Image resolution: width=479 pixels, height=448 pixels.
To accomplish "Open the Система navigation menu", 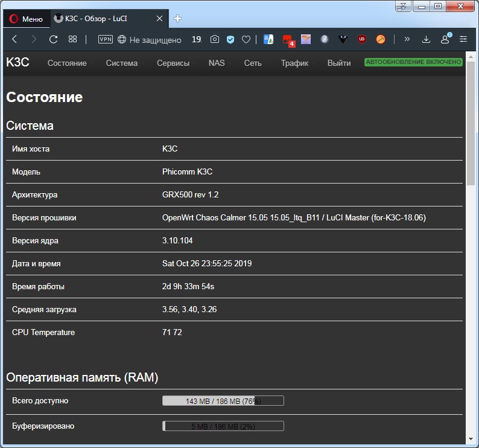I will 122,63.
